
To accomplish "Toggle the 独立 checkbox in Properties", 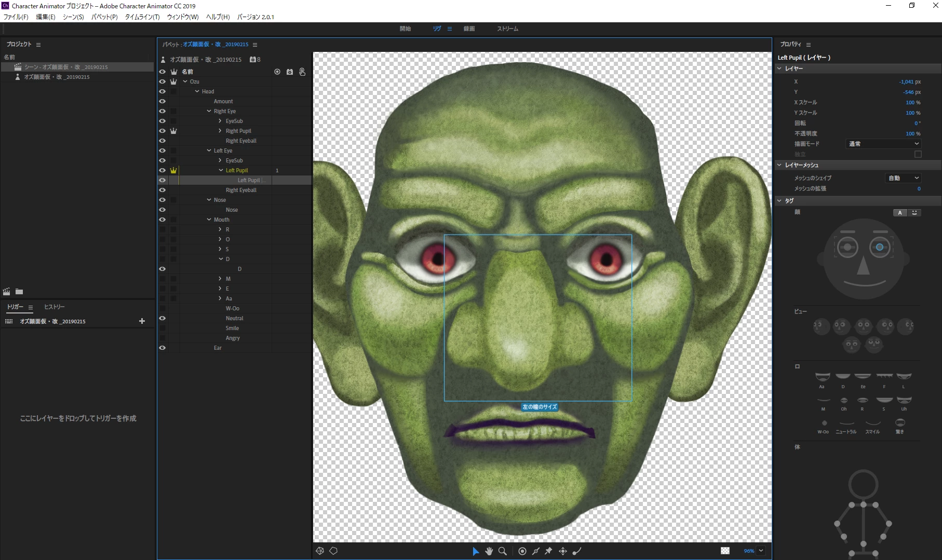I will (x=918, y=154).
